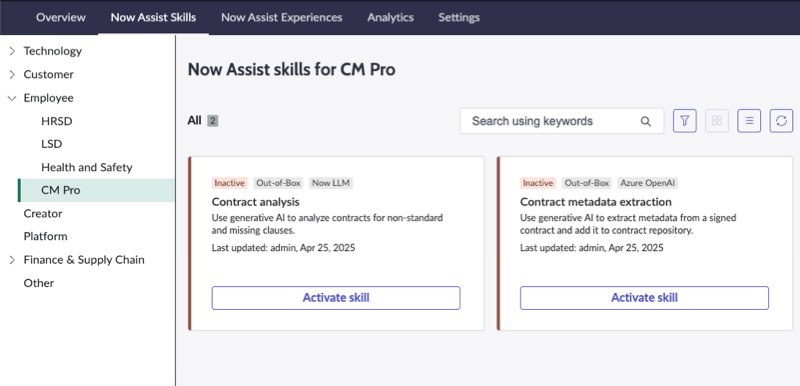
Task: Click the Now Assist skills for CM Pro heading
Action: [291, 69]
